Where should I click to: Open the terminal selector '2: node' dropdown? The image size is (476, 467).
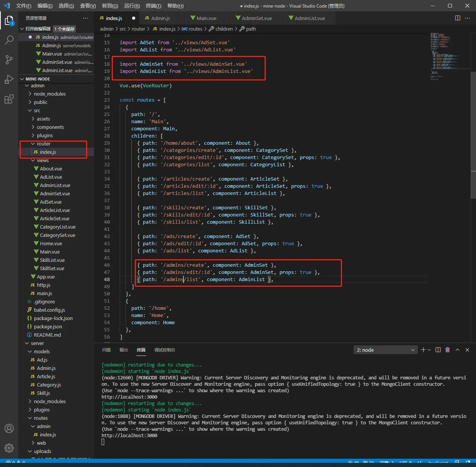(385, 350)
